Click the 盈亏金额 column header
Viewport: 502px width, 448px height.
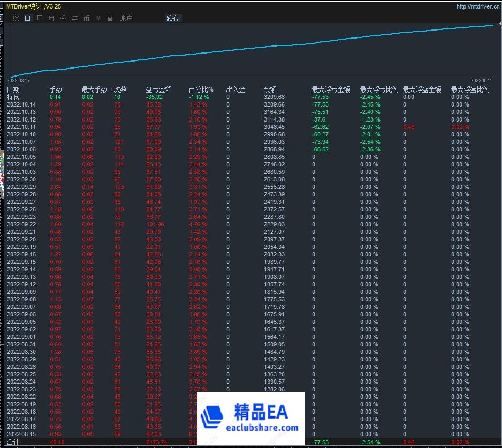coord(158,90)
